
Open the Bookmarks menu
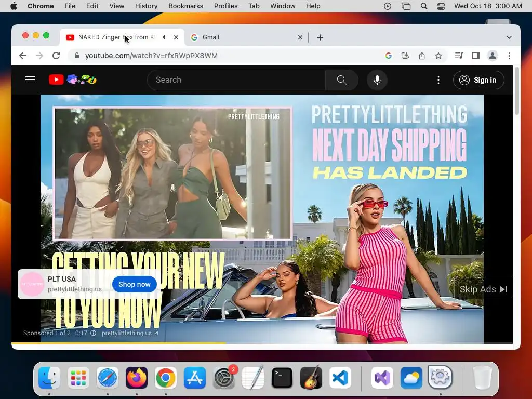(x=185, y=6)
